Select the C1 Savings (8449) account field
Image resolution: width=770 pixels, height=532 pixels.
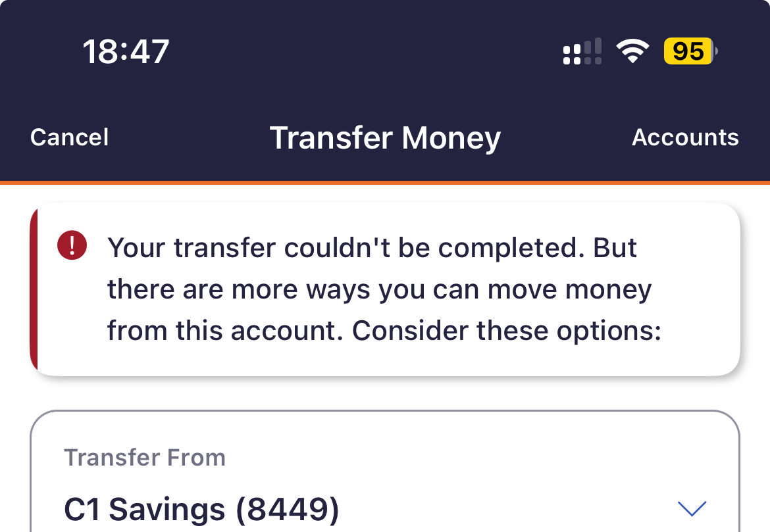pyautogui.click(x=385, y=472)
